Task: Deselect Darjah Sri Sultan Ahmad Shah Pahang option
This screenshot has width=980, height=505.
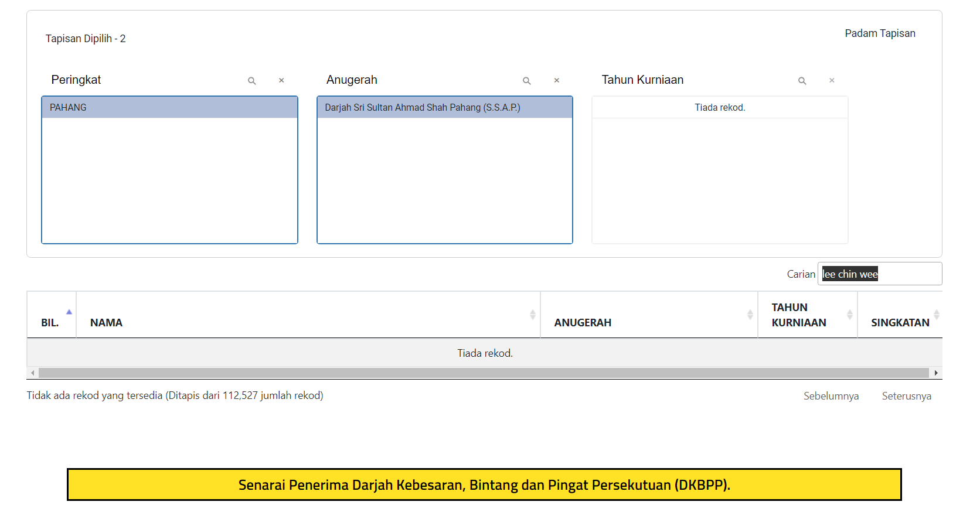Action: tap(444, 108)
